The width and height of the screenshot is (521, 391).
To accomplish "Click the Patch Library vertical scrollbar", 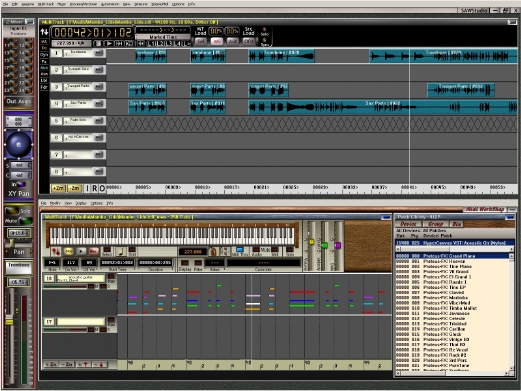I will point(511,312).
